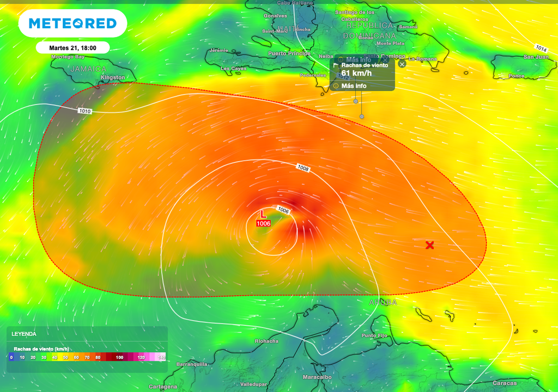558x392 pixels.
Task: Open Más info in the wind gust popup
Action: click(354, 86)
